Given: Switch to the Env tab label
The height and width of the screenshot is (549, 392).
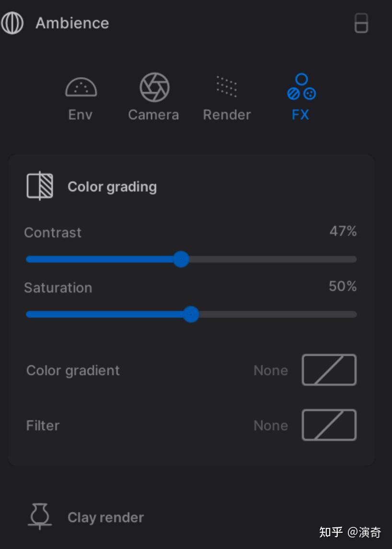Looking at the screenshot, I should click(x=81, y=115).
